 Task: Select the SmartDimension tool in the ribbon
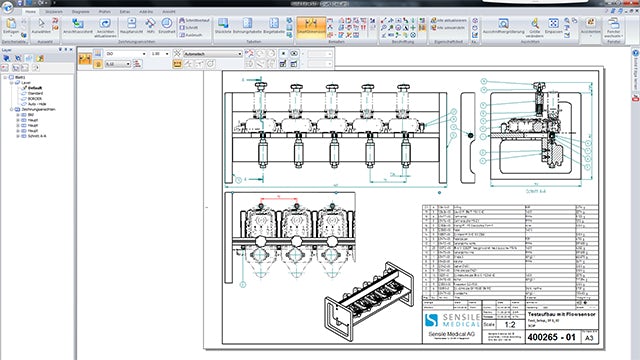coord(311,27)
